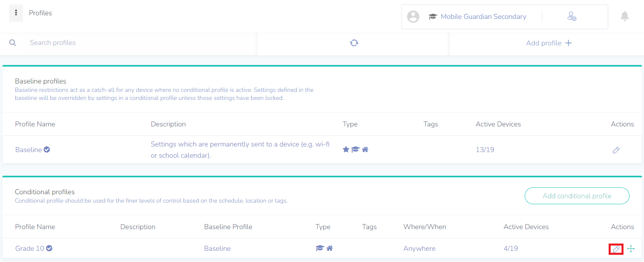Click the Where/When column header
Image resolution: width=644 pixels, height=262 pixels.
[x=425, y=227]
